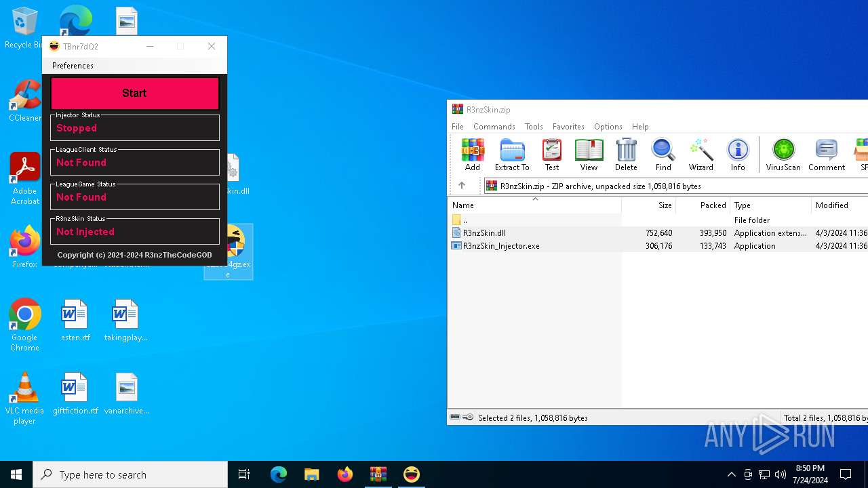Sort files by Name column header
868x488 pixels.
pyautogui.click(x=464, y=205)
